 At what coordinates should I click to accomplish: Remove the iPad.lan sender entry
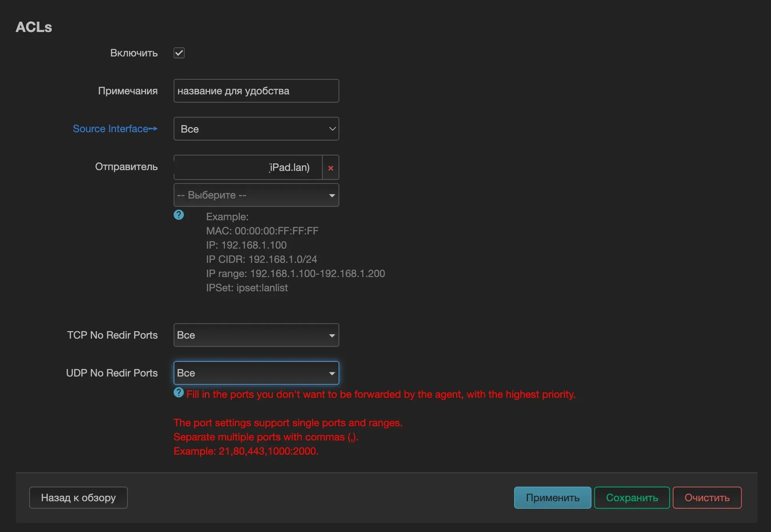[x=331, y=168]
